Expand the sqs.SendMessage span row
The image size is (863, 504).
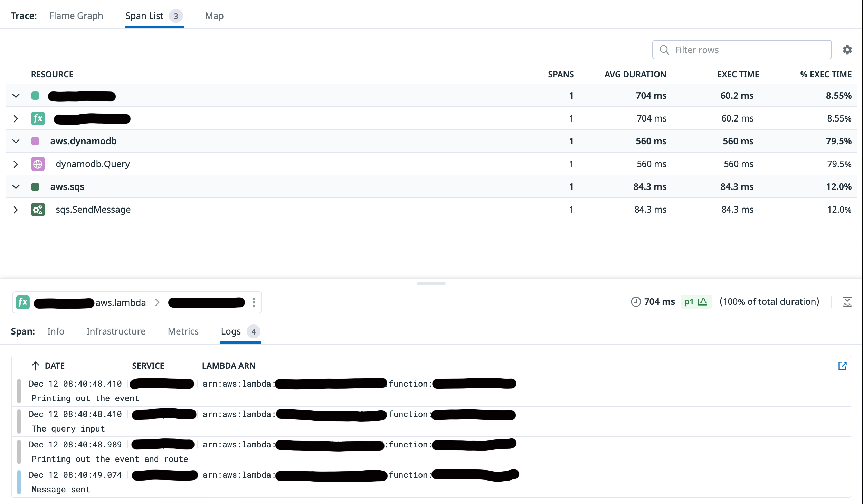(x=16, y=210)
